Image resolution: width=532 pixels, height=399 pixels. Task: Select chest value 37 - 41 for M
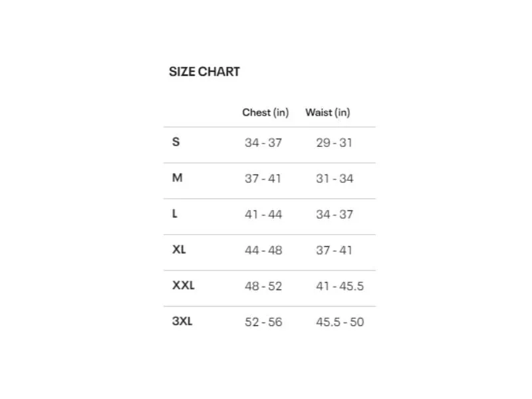click(x=263, y=179)
